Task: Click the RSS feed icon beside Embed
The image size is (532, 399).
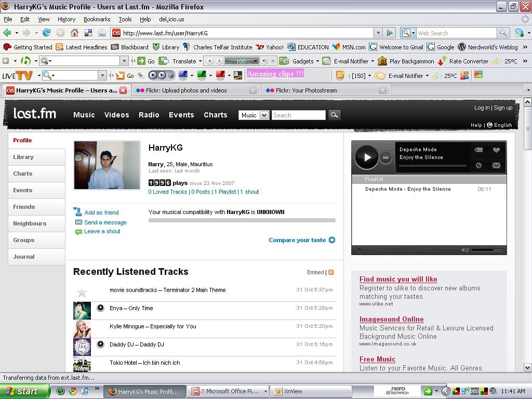Action: click(x=331, y=272)
